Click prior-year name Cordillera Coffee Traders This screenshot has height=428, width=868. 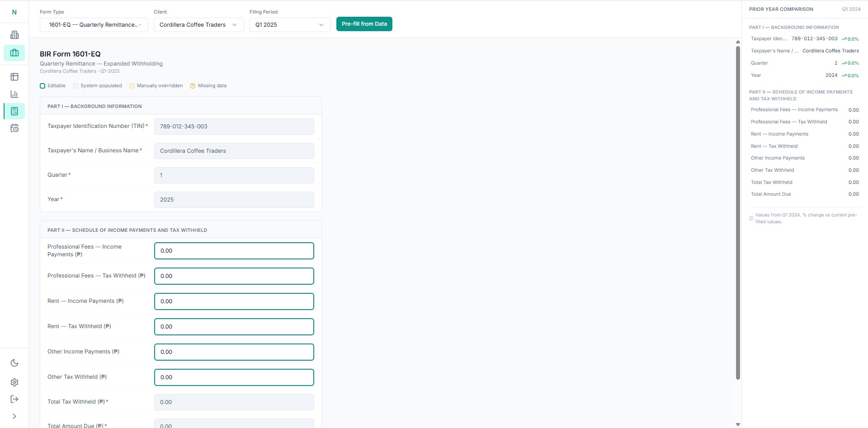[831, 51]
